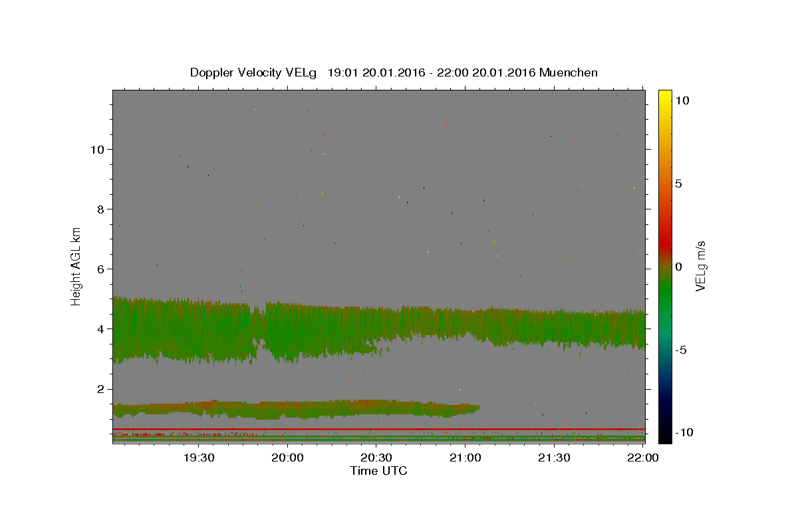Click the yellow top of the colorbar
The width and height of the screenshot is (798, 532).
tap(664, 96)
